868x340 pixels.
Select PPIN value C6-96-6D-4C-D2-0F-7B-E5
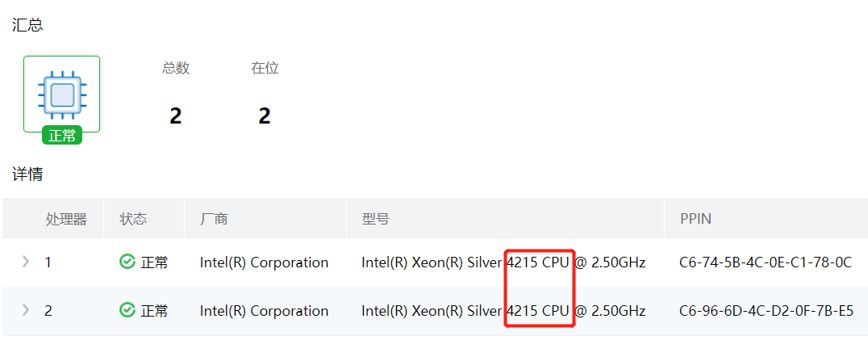coord(766,311)
